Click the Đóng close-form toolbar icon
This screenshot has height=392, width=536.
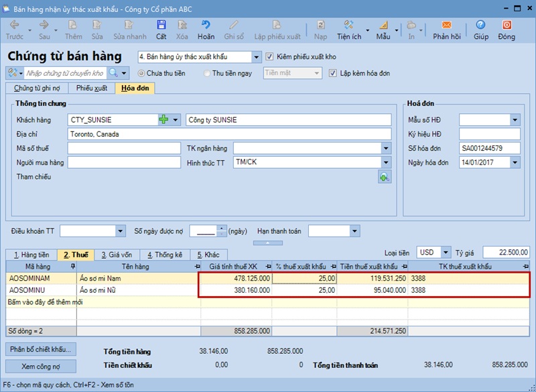(507, 29)
